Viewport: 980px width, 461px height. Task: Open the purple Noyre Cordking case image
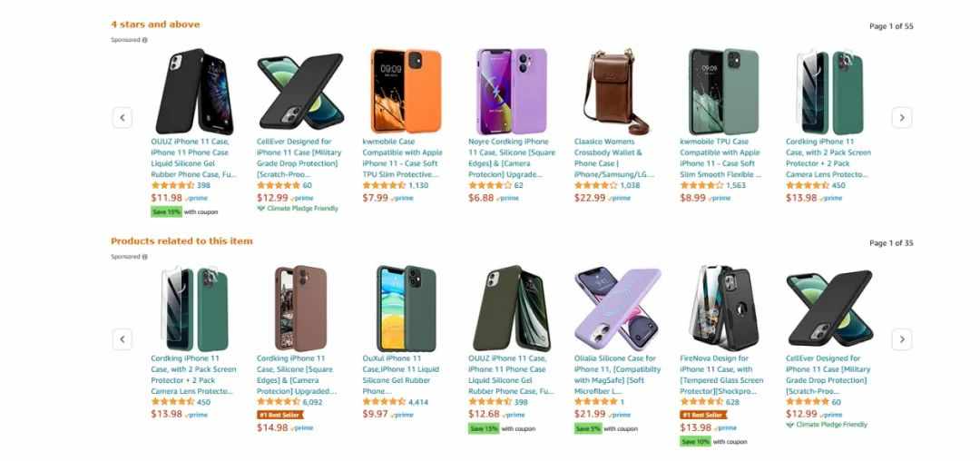click(x=512, y=91)
